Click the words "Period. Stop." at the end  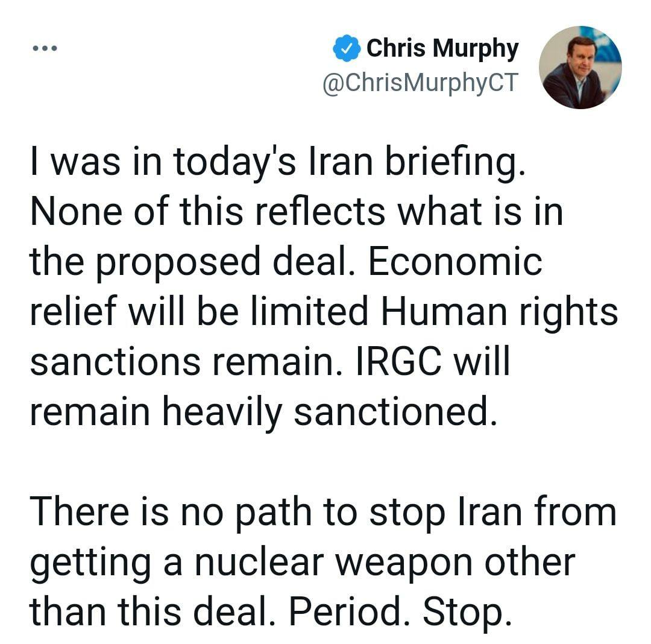(400, 611)
